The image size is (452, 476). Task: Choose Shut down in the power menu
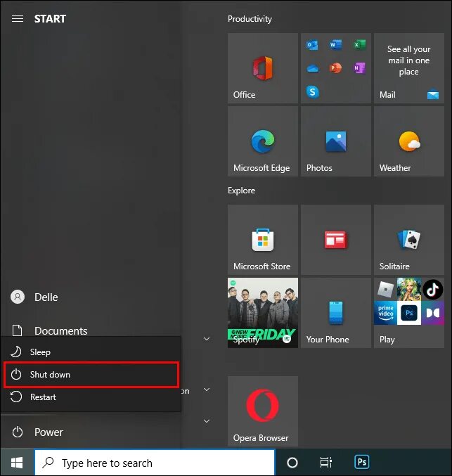point(91,375)
